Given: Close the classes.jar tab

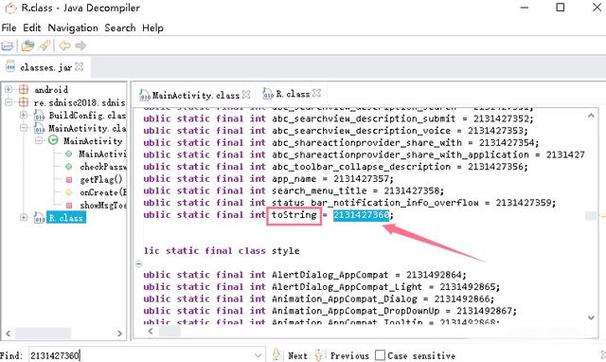Looking at the screenshot, I should tap(79, 67).
